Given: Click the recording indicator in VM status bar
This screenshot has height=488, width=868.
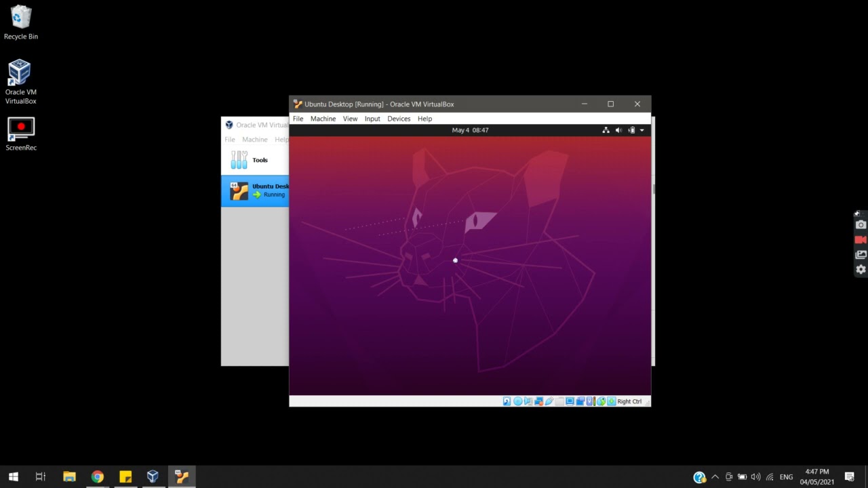Looking at the screenshot, I should tap(580, 401).
